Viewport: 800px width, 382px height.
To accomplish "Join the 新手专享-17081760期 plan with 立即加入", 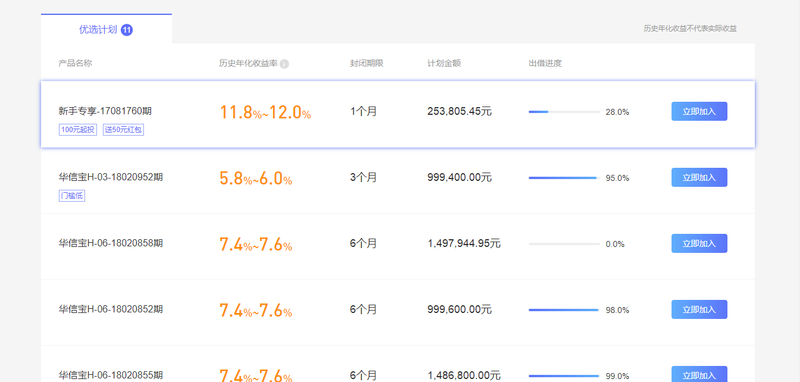I will [x=699, y=111].
